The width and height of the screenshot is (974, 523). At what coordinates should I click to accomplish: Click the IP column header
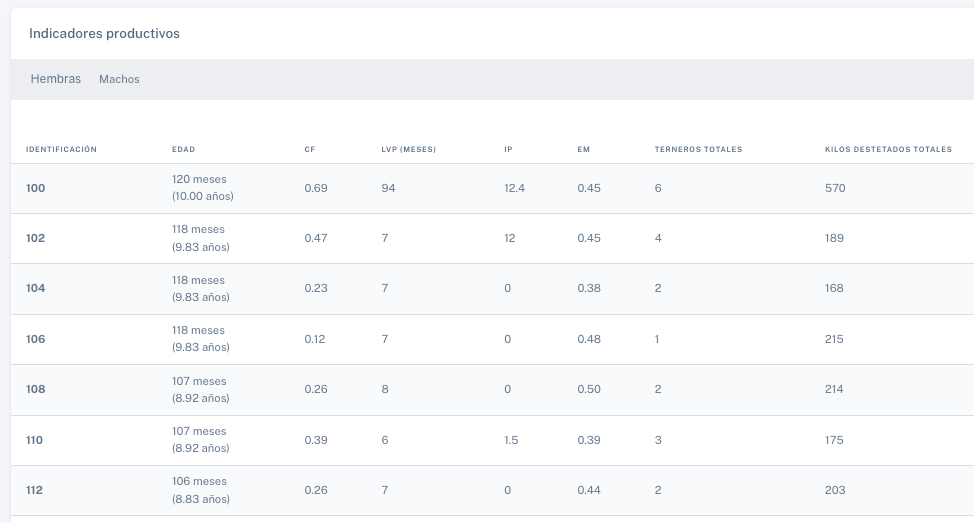(x=508, y=149)
